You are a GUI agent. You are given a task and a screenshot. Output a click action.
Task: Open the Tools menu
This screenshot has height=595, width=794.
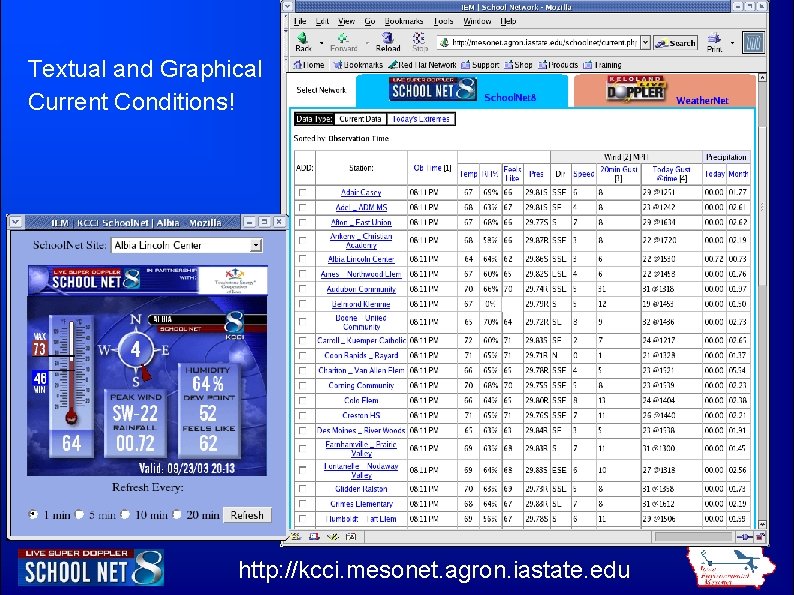pos(444,21)
